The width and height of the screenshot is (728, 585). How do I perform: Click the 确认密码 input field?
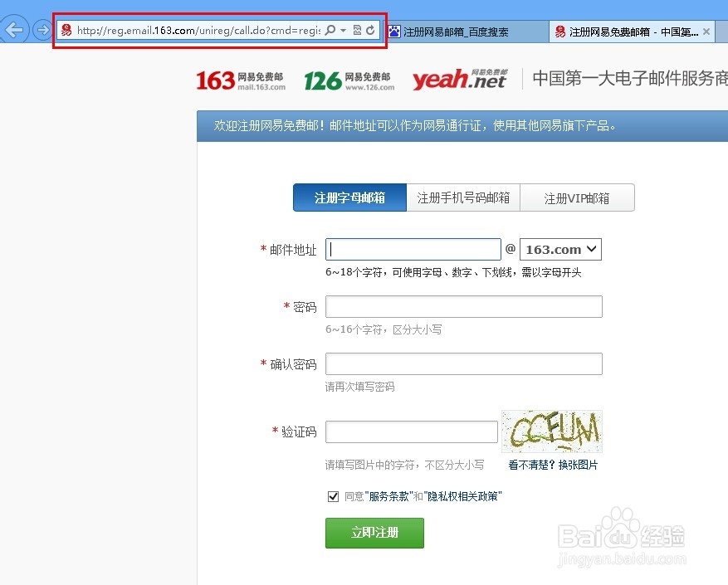point(464,364)
